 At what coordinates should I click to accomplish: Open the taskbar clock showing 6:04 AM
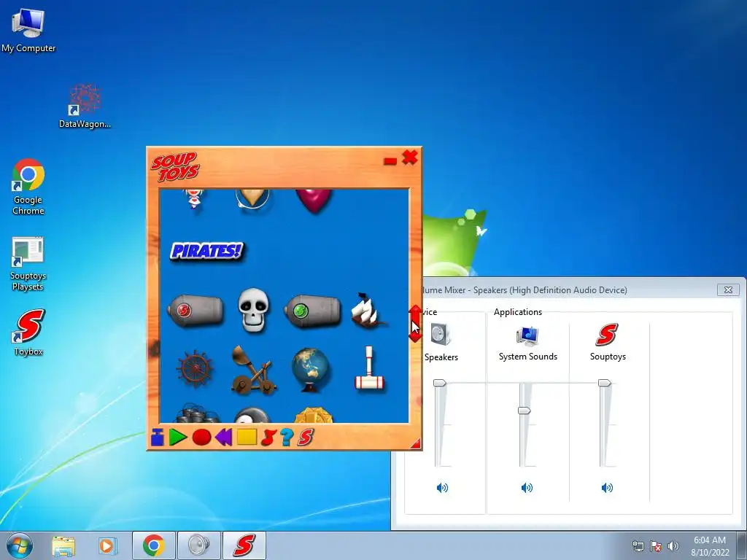click(710, 546)
